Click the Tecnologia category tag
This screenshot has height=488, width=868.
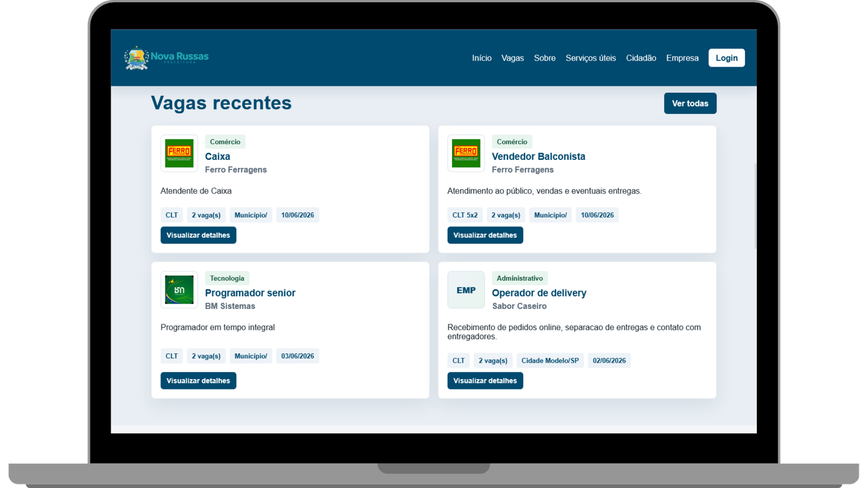(227, 278)
